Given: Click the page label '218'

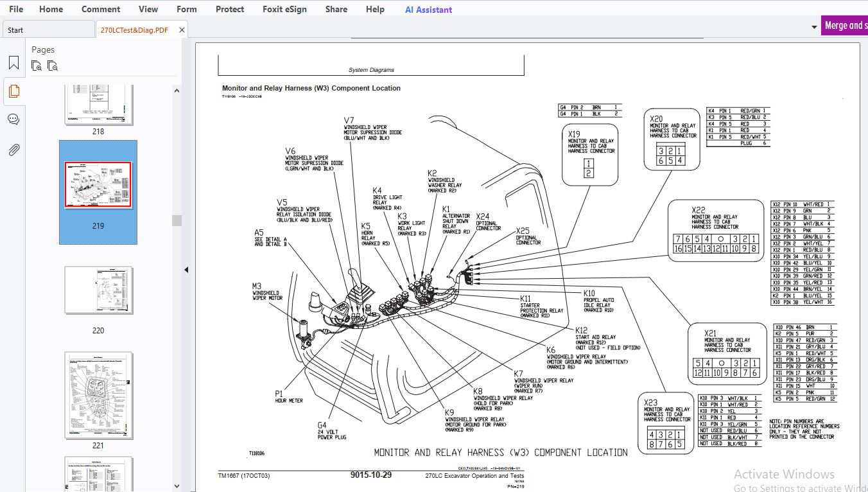Looking at the screenshot, I should 98,132.
